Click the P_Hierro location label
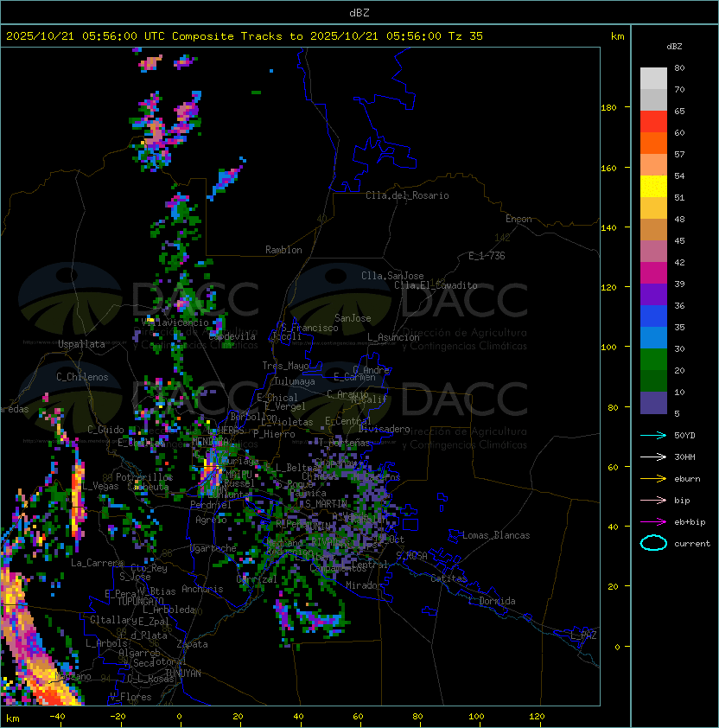The height and width of the screenshot is (728, 719). click(x=274, y=434)
